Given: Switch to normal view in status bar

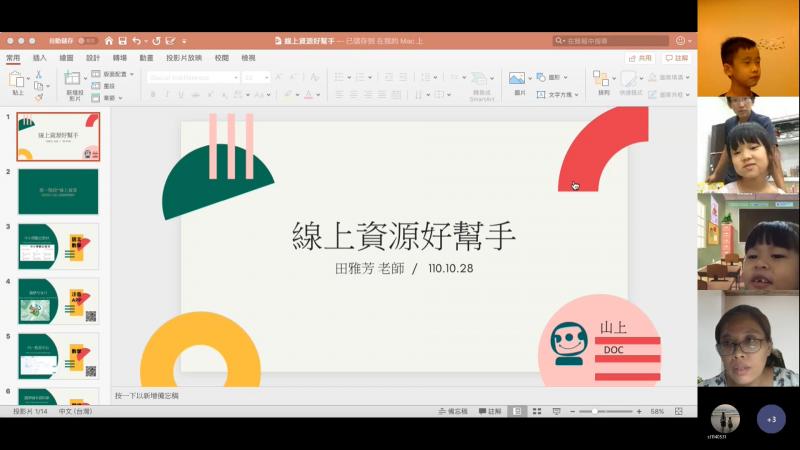Looking at the screenshot, I should [517, 411].
